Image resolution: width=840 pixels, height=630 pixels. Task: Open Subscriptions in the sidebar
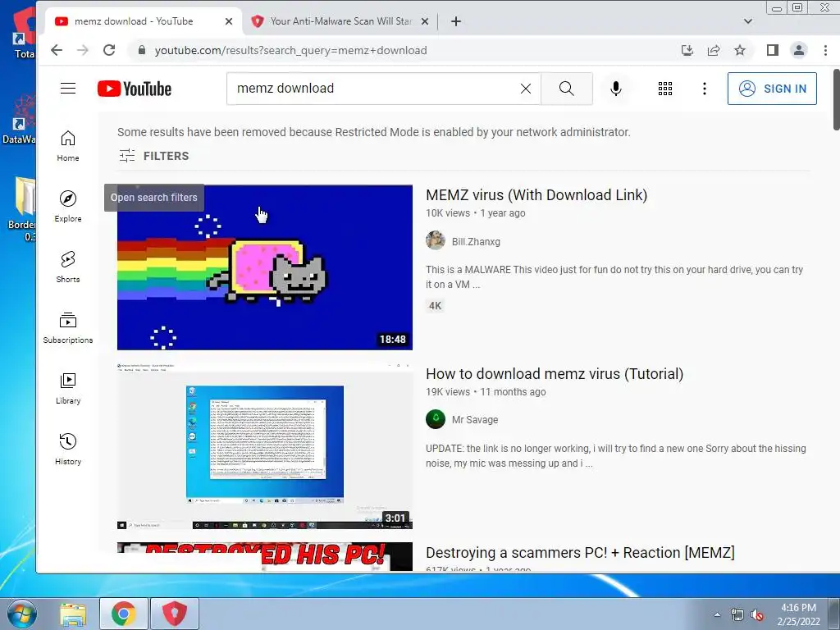pyautogui.click(x=68, y=328)
